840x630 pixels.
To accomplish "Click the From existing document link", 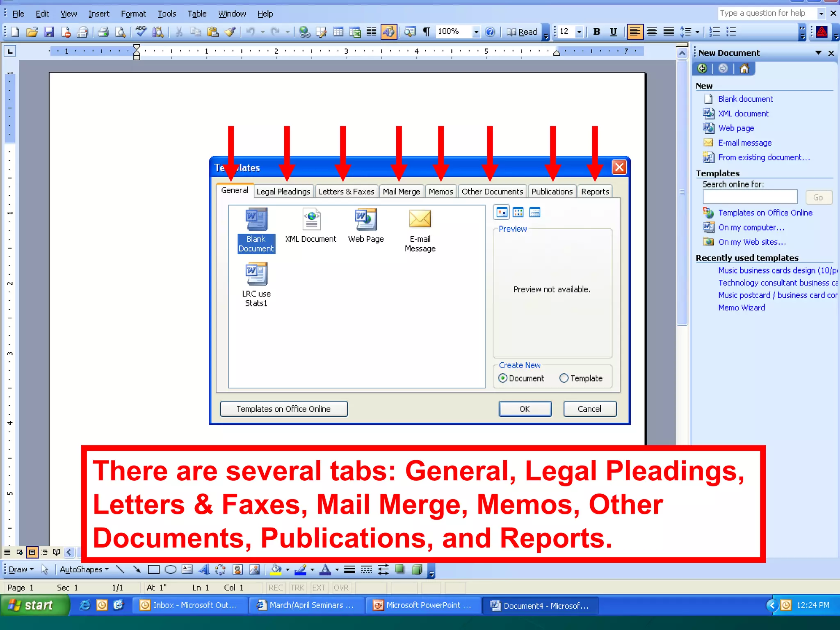I will pos(764,157).
